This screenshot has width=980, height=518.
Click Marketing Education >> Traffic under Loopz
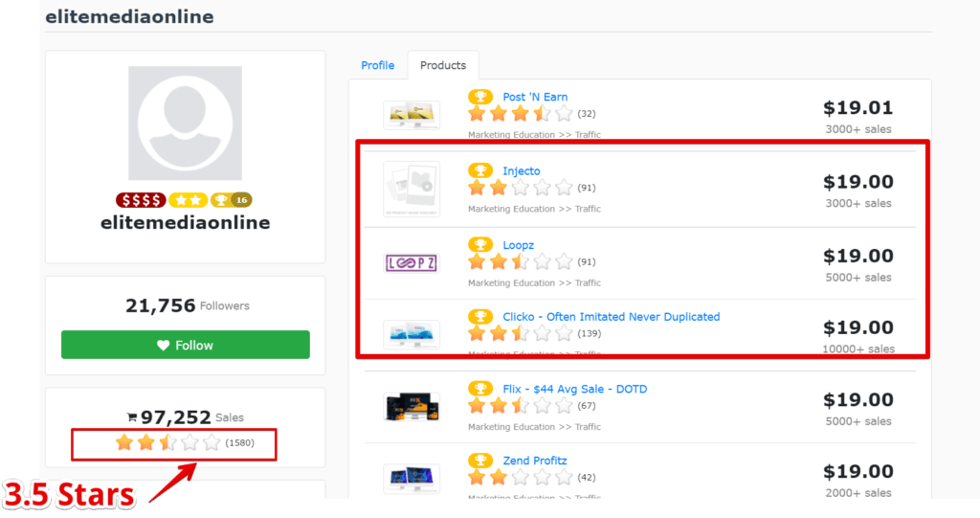[x=534, y=282]
